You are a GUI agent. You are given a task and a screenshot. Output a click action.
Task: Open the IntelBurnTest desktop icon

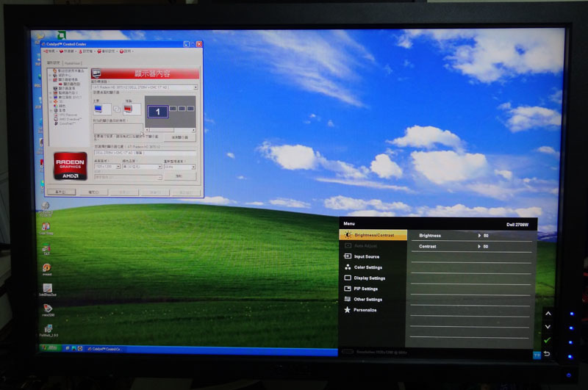coord(48,290)
